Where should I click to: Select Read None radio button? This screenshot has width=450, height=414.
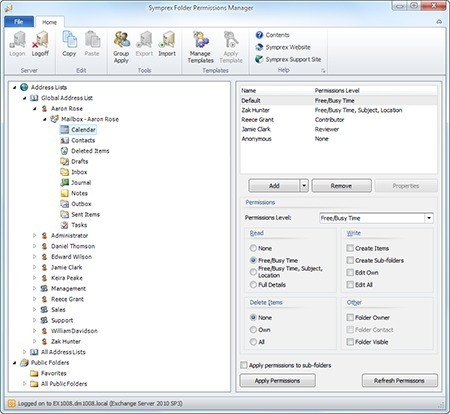pyautogui.click(x=253, y=248)
